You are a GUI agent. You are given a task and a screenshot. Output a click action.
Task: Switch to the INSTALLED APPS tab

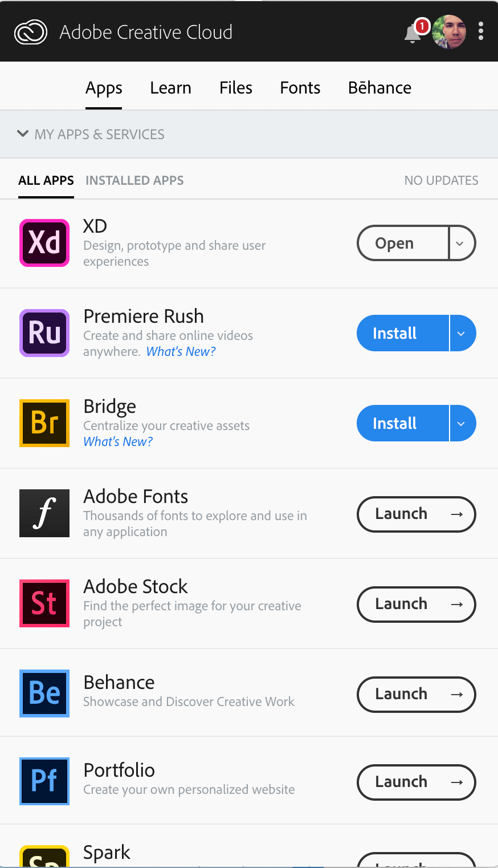[x=134, y=180]
